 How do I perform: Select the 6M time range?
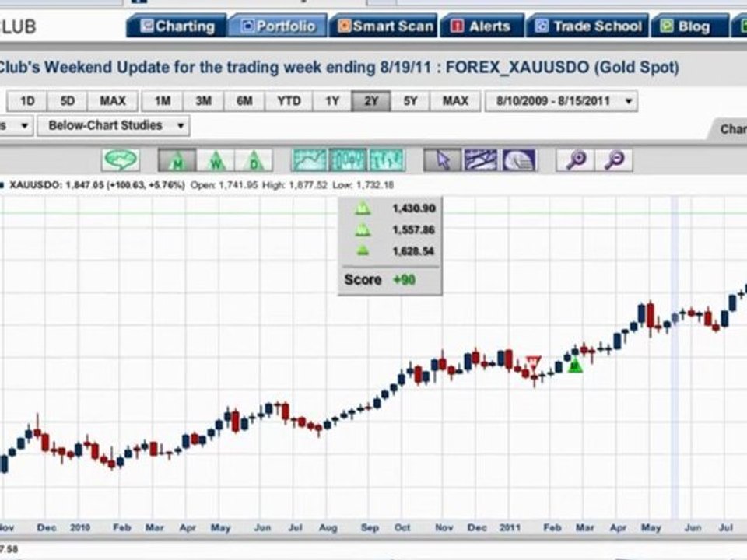[x=244, y=101]
